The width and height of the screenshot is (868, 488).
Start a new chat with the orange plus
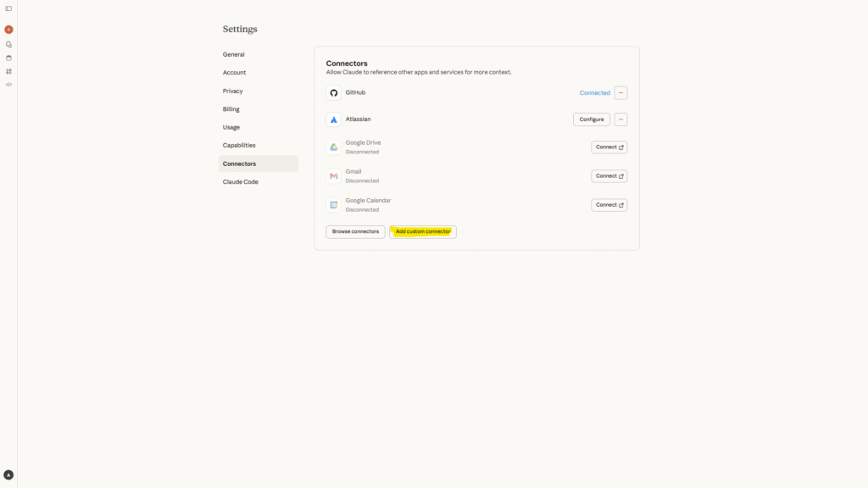click(8, 30)
